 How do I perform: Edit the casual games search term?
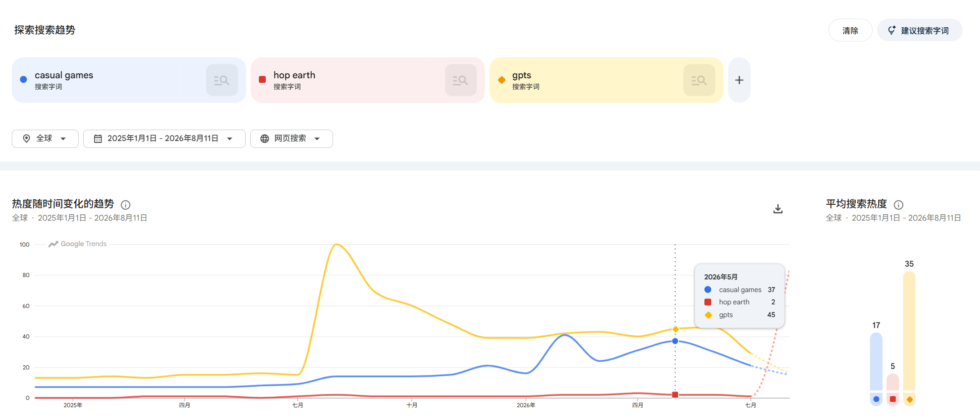[64, 75]
